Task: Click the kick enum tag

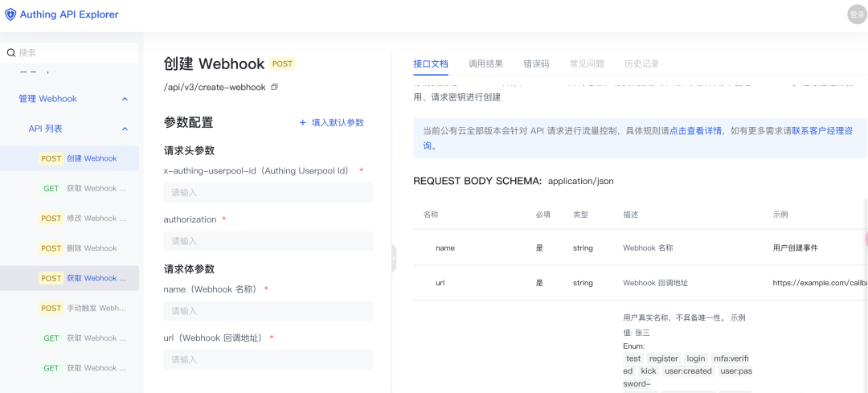Action: pos(649,370)
